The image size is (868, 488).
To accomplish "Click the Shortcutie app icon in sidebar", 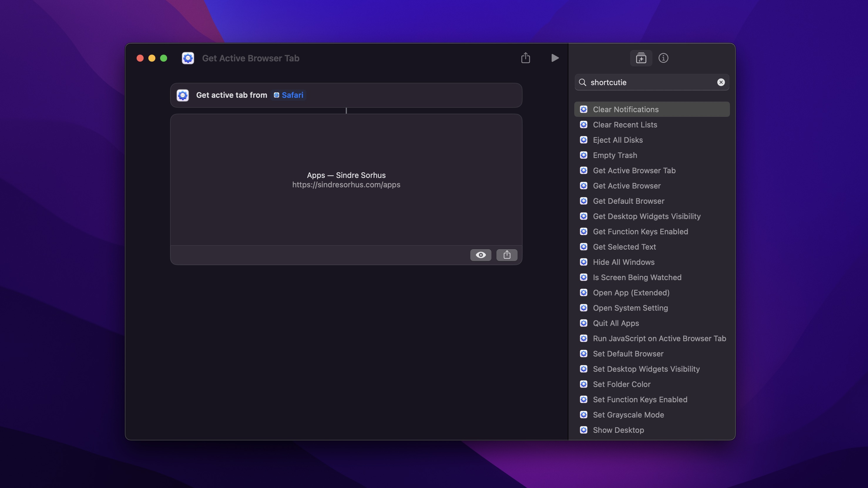I will 583,109.
